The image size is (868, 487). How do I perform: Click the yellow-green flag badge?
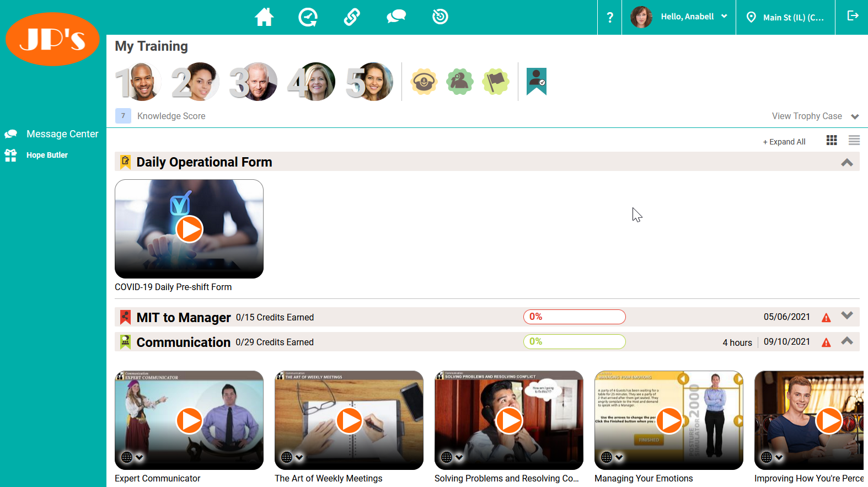pyautogui.click(x=496, y=82)
